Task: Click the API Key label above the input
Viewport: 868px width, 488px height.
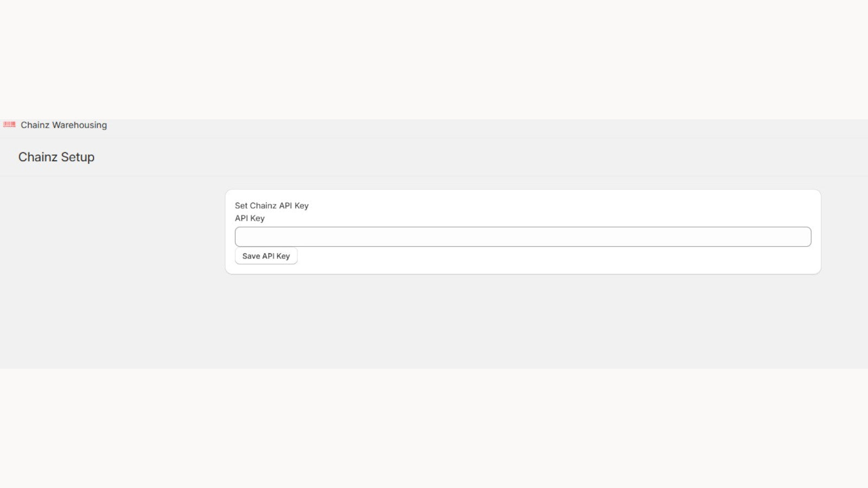Action: click(250, 218)
